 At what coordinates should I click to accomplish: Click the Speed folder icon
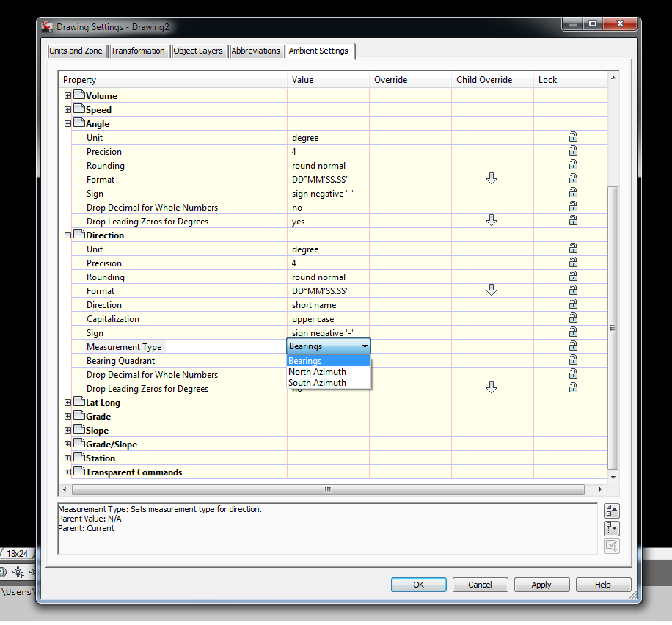point(78,109)
